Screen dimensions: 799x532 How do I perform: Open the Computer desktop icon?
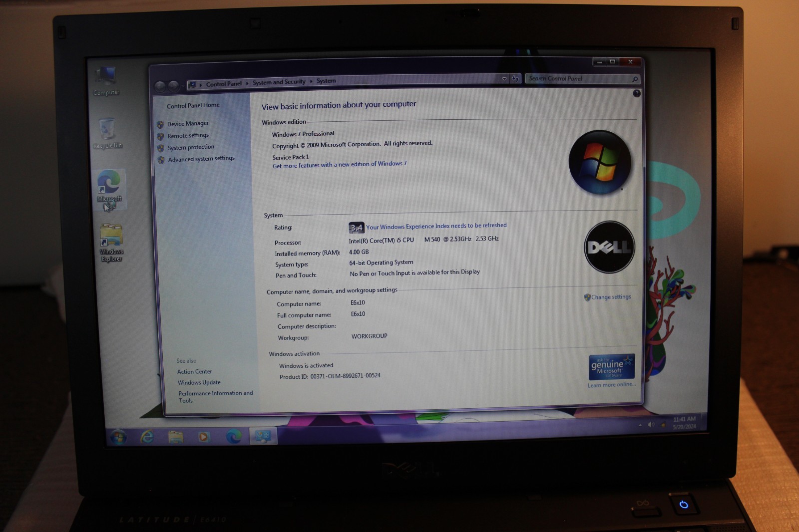106,81
